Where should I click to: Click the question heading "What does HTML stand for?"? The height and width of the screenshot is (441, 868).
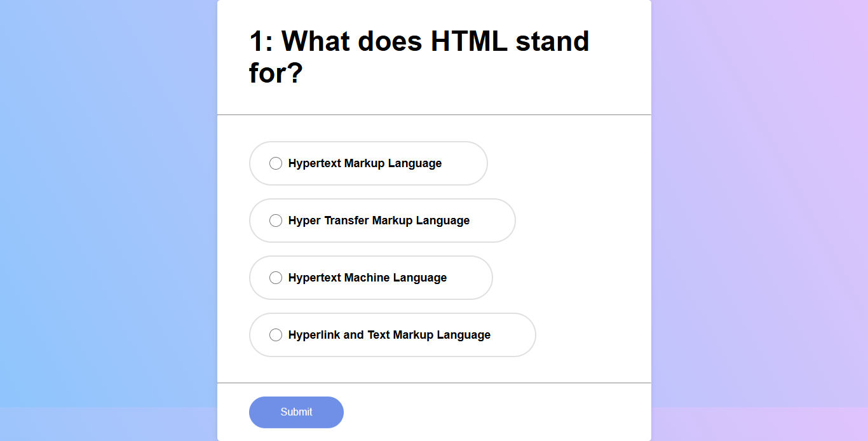419,57
